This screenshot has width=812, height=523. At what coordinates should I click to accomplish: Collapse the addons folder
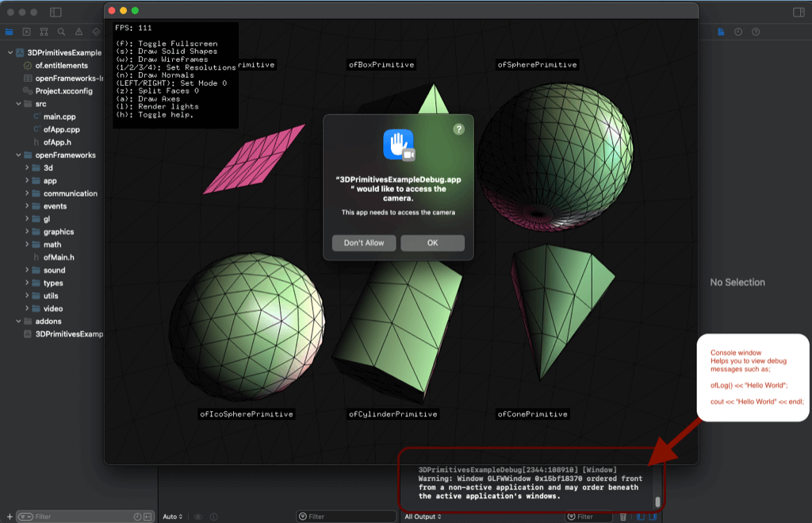pos(18,321)
